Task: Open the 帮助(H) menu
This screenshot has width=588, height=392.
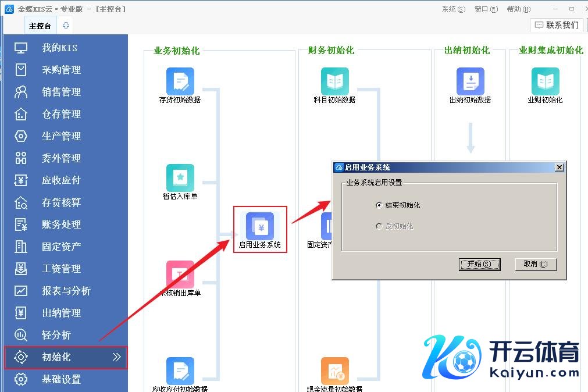Action: [518, 9]
